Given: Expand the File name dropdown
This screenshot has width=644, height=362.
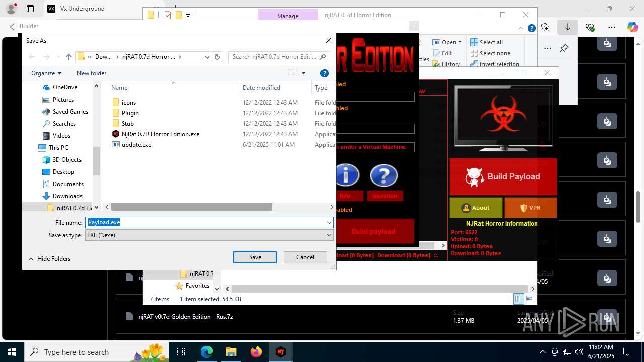Looking at the screenshot, I should pos(329,222).
